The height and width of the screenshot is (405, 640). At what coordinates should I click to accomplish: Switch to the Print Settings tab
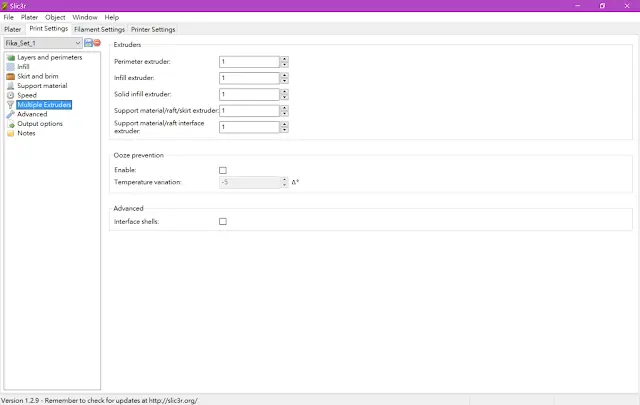49,29
